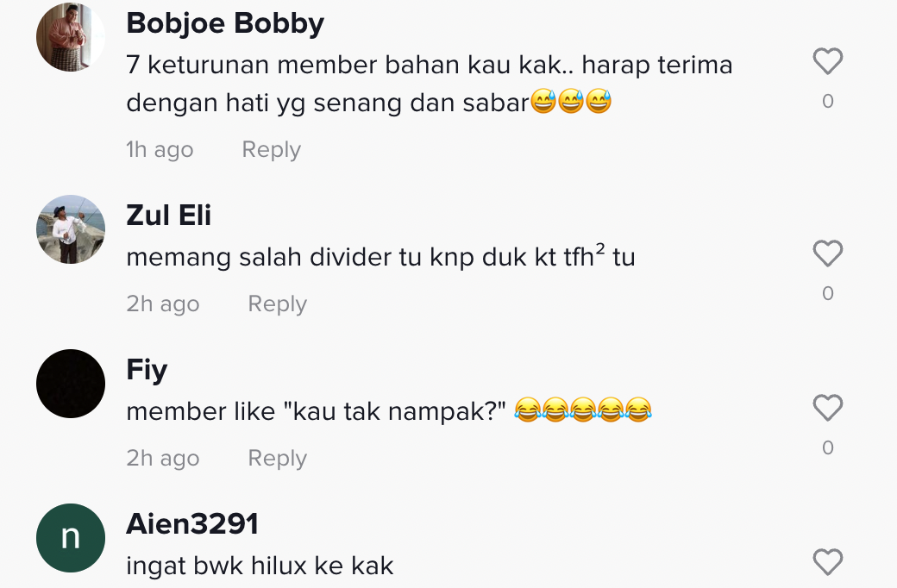Like Bobjoe Bobby's comment with heart icon
897x588 pixels.
(828, 61)
